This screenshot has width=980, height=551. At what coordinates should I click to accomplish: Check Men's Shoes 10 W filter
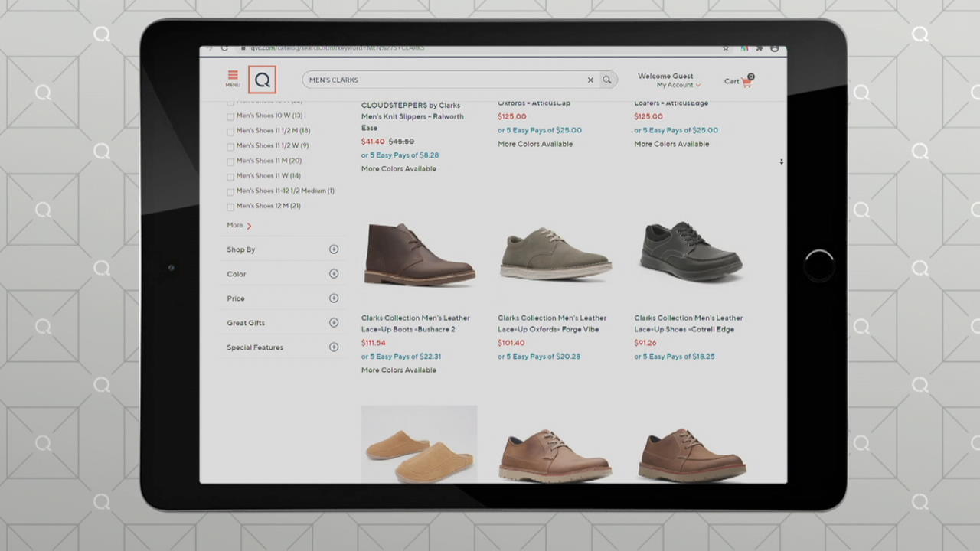pyautogui.click(x=230, y=116)
